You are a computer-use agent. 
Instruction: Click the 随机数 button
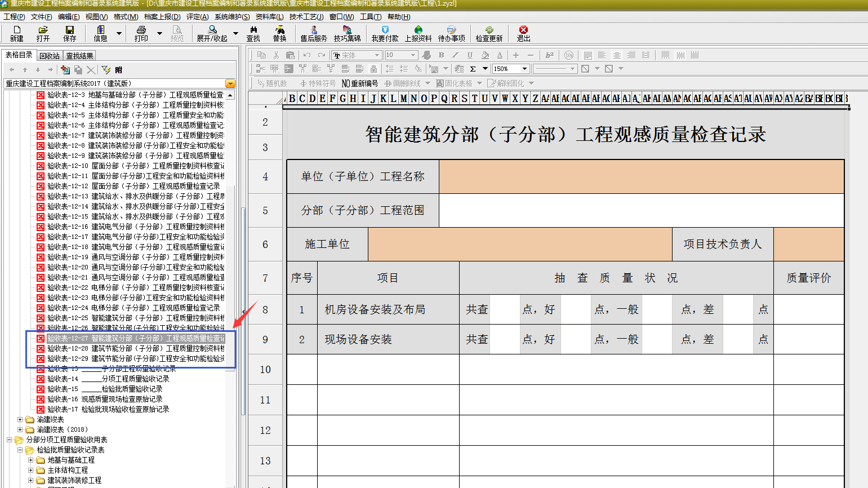(273, 83)
